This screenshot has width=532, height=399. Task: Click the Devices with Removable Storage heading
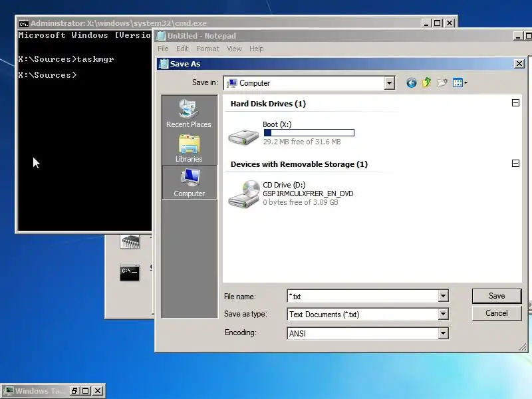[299, 164]
